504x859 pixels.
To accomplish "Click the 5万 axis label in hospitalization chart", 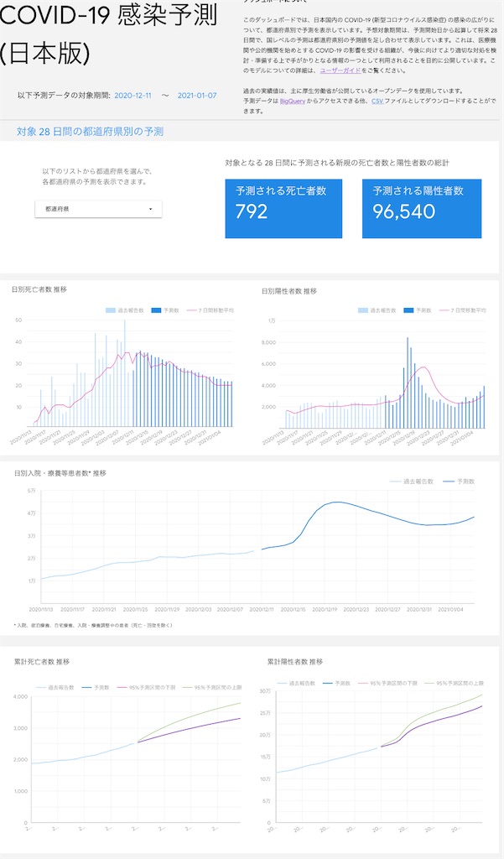I will [x=31, y=491].
